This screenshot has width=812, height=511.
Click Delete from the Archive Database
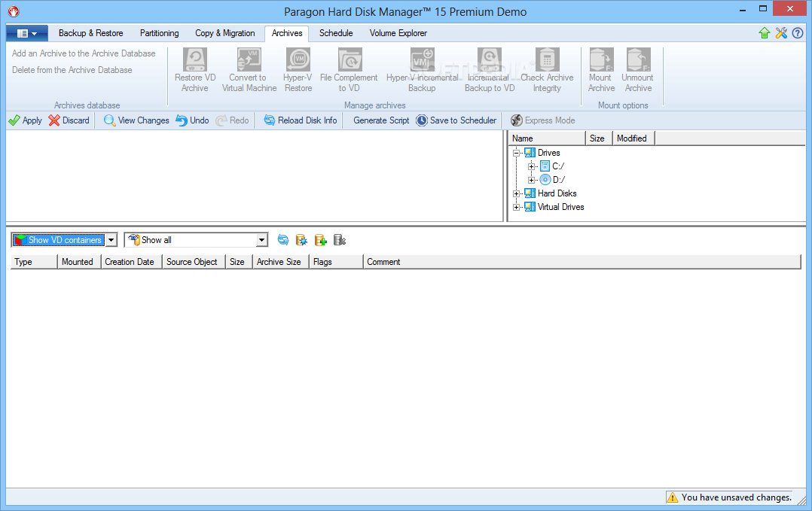(72, 70)
